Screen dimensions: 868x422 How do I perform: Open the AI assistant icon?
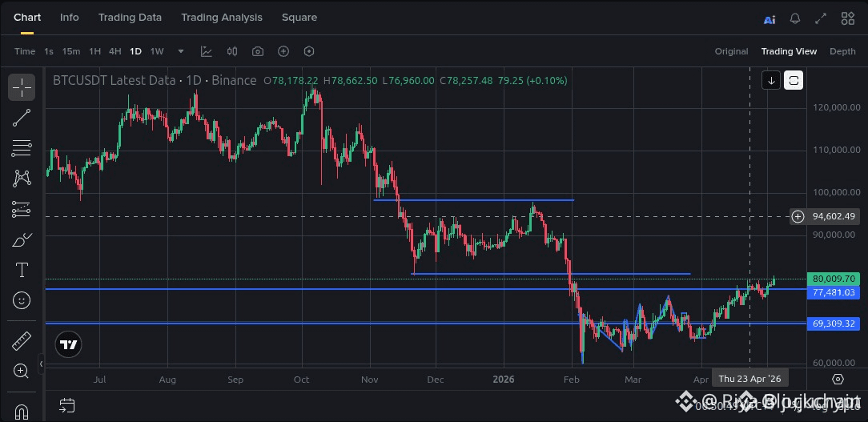pos(770,19)
